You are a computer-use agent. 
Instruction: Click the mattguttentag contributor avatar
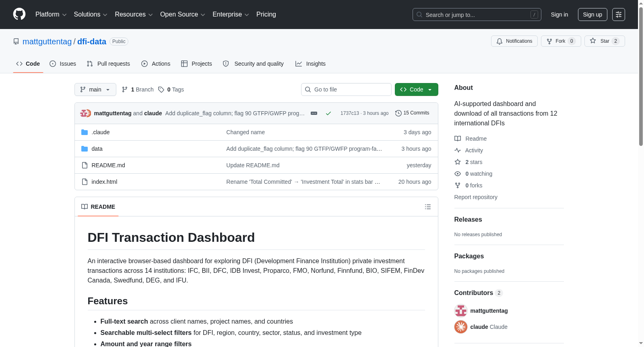click(461, 311)
